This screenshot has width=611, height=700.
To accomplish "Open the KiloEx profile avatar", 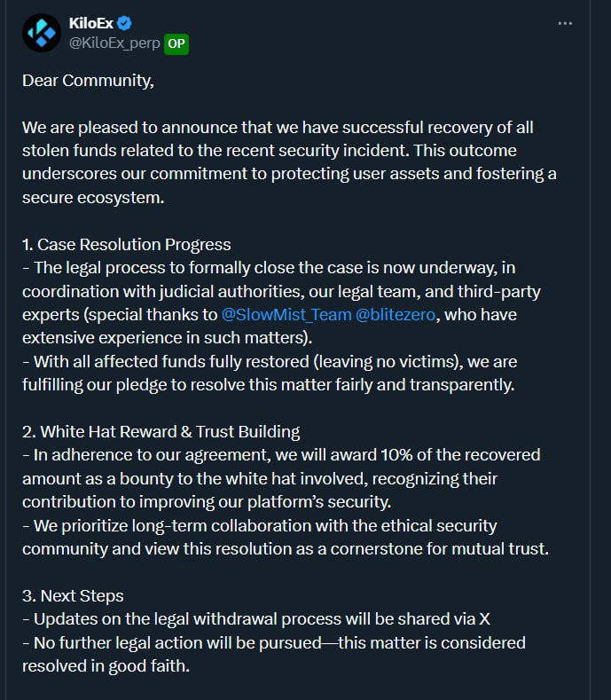I will coord(42,33).
